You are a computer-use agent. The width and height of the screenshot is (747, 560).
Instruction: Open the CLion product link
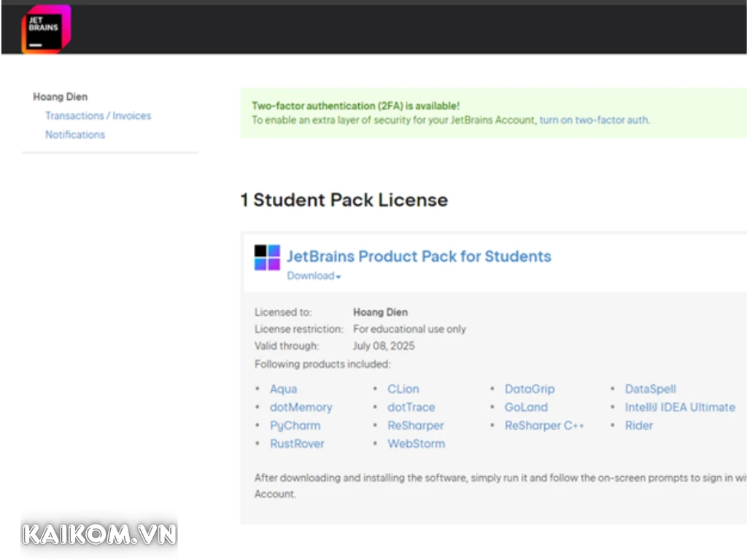tap(403, 389)
